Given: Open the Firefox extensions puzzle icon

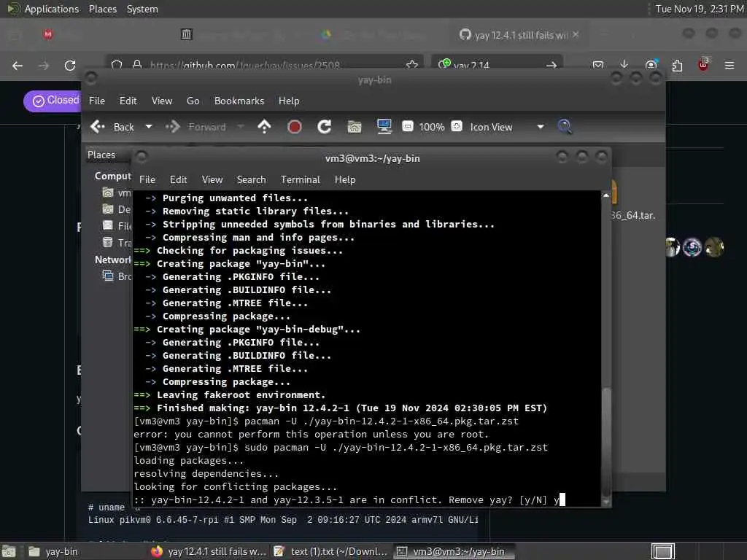Looking at the screenshot, I should coord(677,65).
